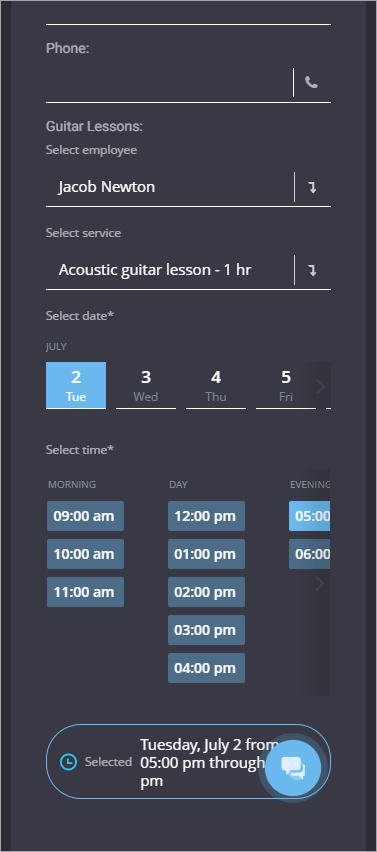This screenshot has width=377, height=852.
Task: Click the employee dropdown arrow icon
Action: pyautogui.click(x=312, y=187)
